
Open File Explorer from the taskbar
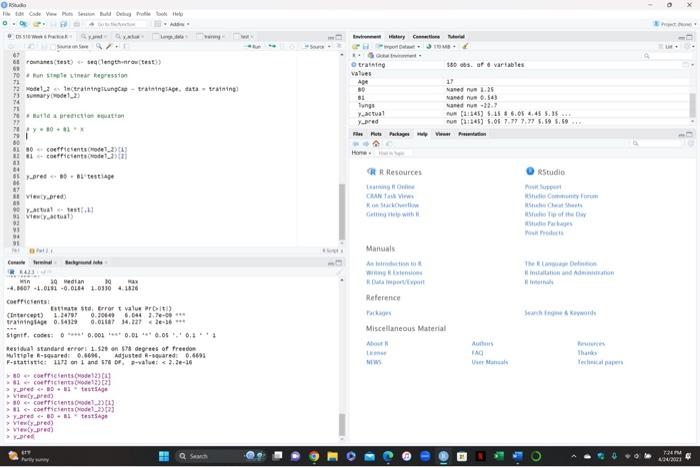332,456
